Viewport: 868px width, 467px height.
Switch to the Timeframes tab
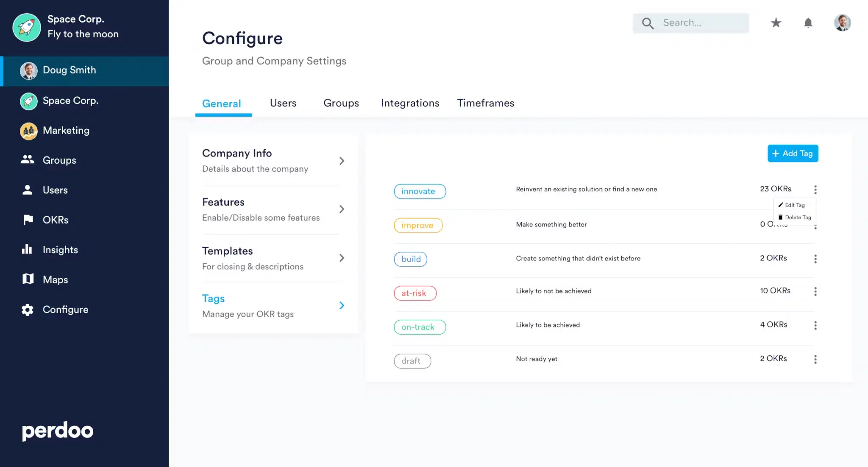click(x=485, y=103)
